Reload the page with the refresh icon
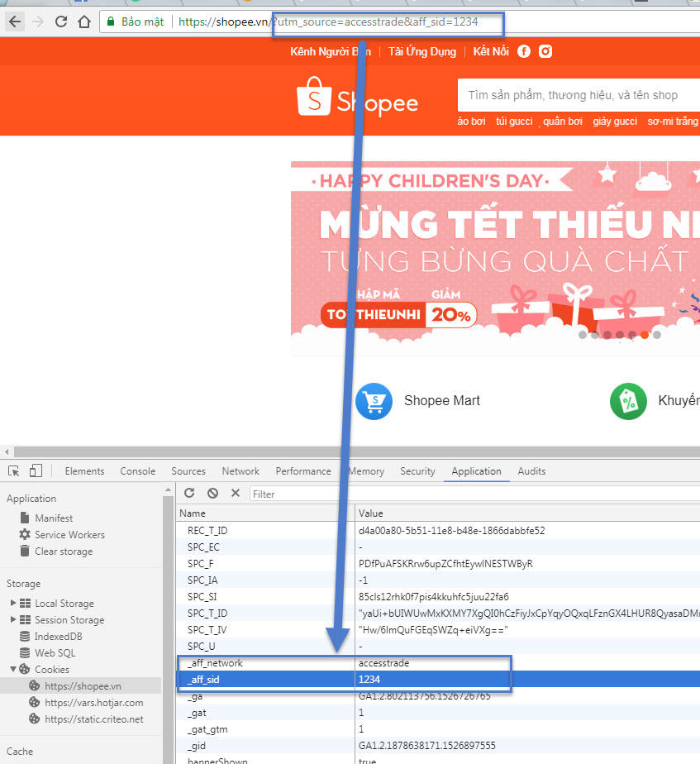 click(61, 21)
